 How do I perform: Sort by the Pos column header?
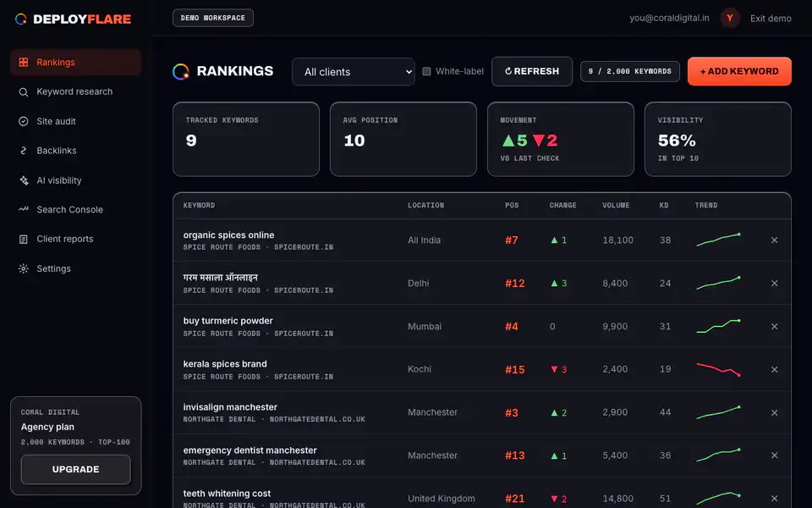point(512,205)
